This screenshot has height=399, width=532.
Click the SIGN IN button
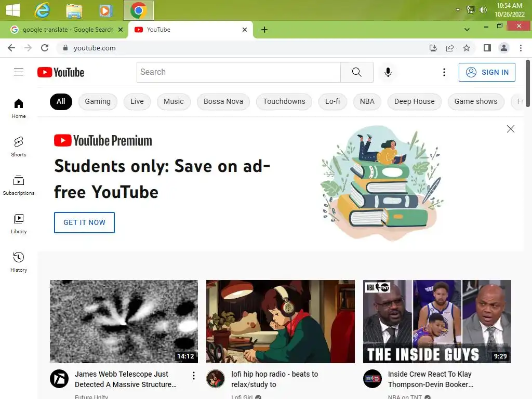click(x=486, y=72)
